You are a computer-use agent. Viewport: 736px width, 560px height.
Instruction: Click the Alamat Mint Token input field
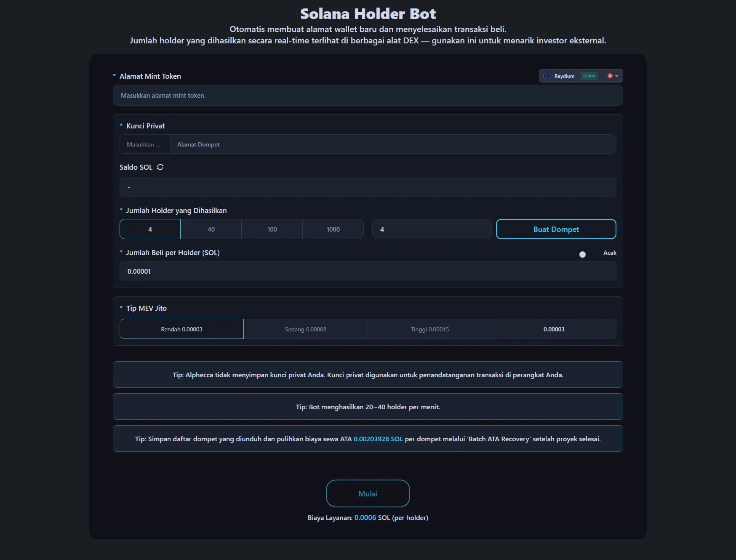[368, 96]
